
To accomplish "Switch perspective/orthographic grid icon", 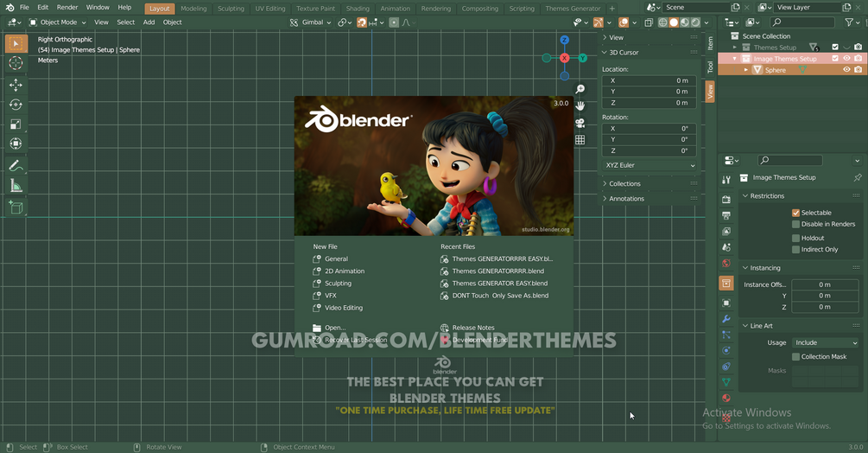I will 580,139.
